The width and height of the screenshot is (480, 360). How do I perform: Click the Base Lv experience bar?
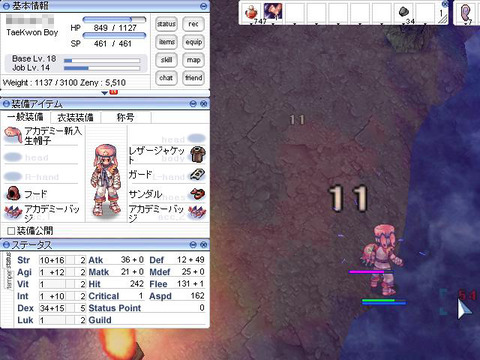coord(102,61)
